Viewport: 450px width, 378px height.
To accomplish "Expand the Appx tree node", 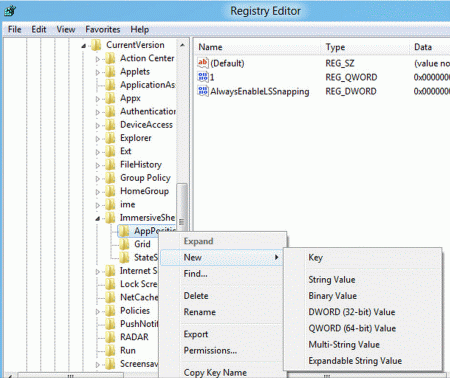I will [98, 99].
